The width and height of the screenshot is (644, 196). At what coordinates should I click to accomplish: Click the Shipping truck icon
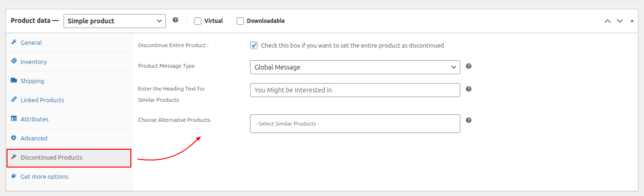[x=14, y=81]
